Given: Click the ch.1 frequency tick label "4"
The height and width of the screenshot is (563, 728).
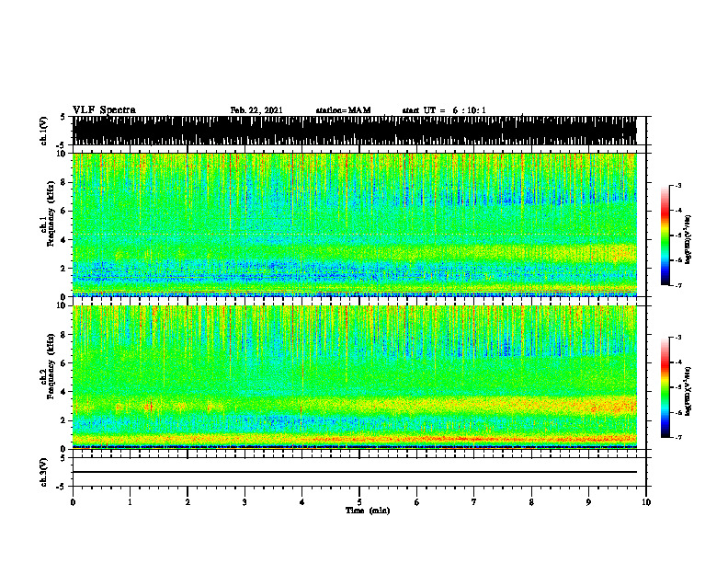Looking at the screenshot, I should (64, 240).
